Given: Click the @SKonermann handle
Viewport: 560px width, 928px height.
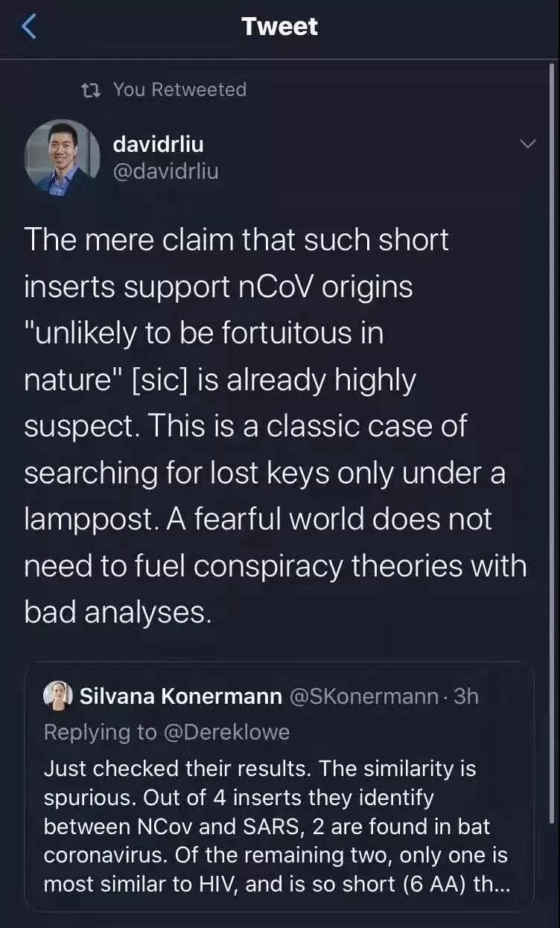Looking at the screenshot, I should 363,696.
